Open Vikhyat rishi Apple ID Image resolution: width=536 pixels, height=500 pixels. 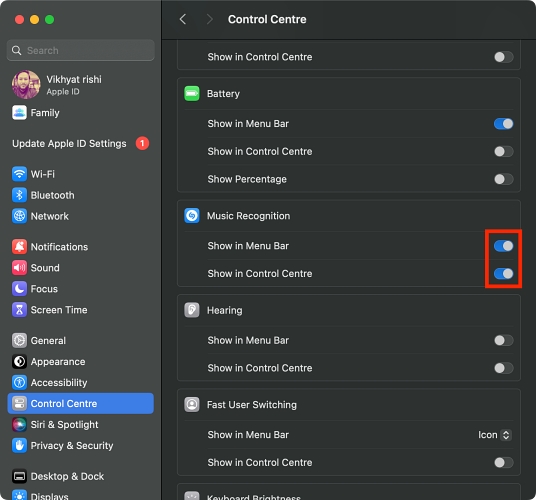coord(81,84)
